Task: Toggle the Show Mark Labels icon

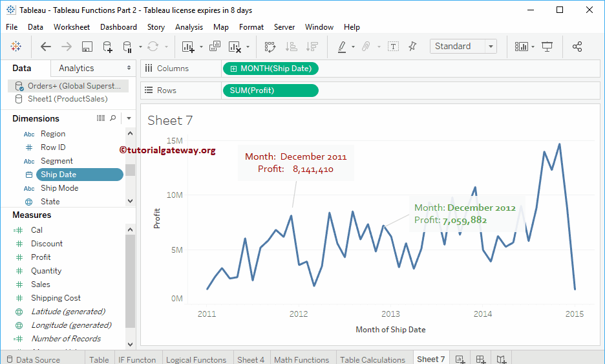Action: 393,47
